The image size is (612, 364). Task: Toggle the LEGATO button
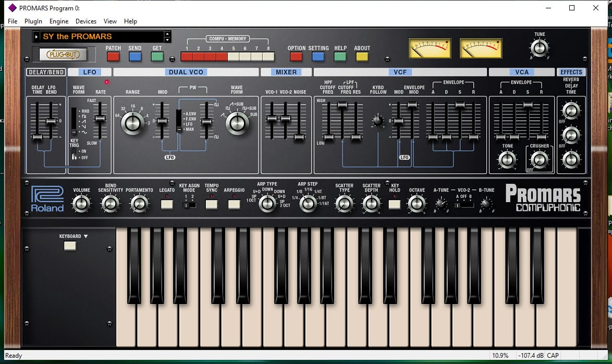tap(167, 204)
